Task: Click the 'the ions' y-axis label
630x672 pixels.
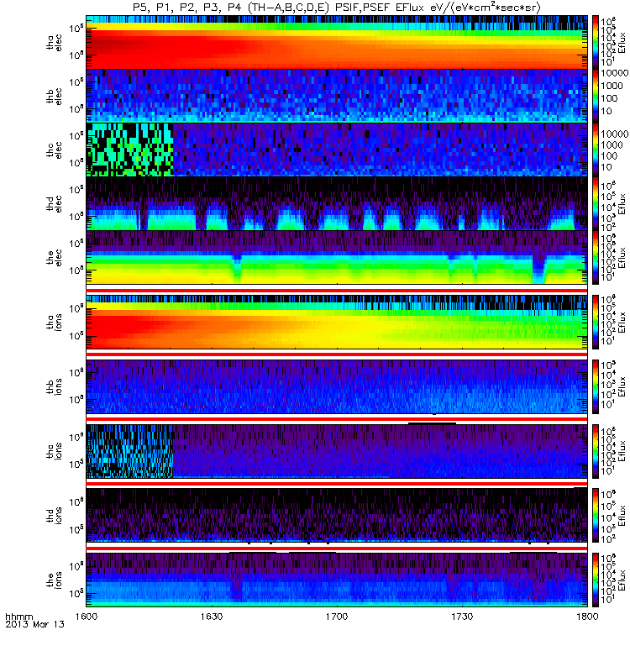Action: (55, 580)
